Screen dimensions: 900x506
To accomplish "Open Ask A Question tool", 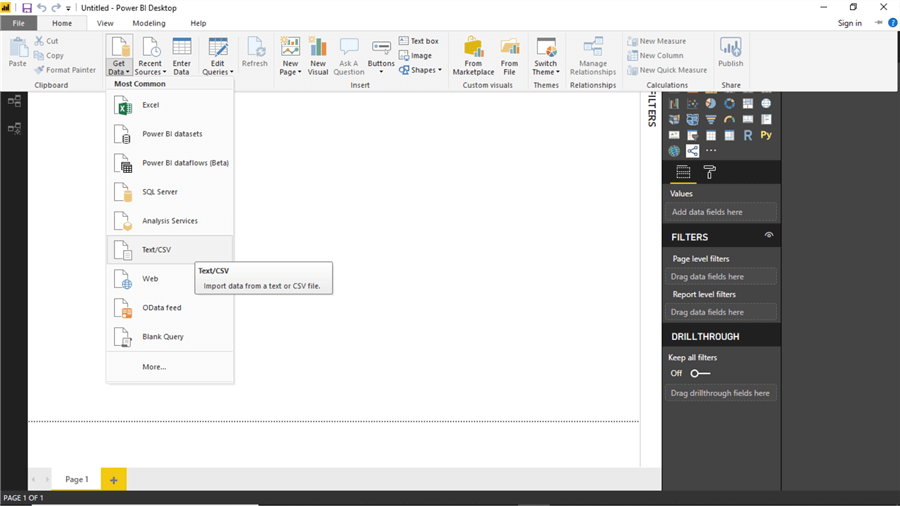I will (x=349, y=56).
